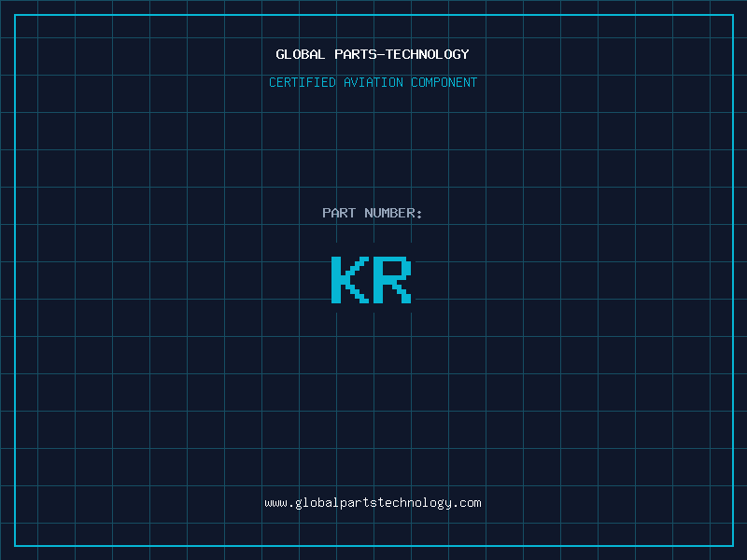
Task: Click the .com ending of the URL
Action: pyautogui.click(x=467, y=503)
